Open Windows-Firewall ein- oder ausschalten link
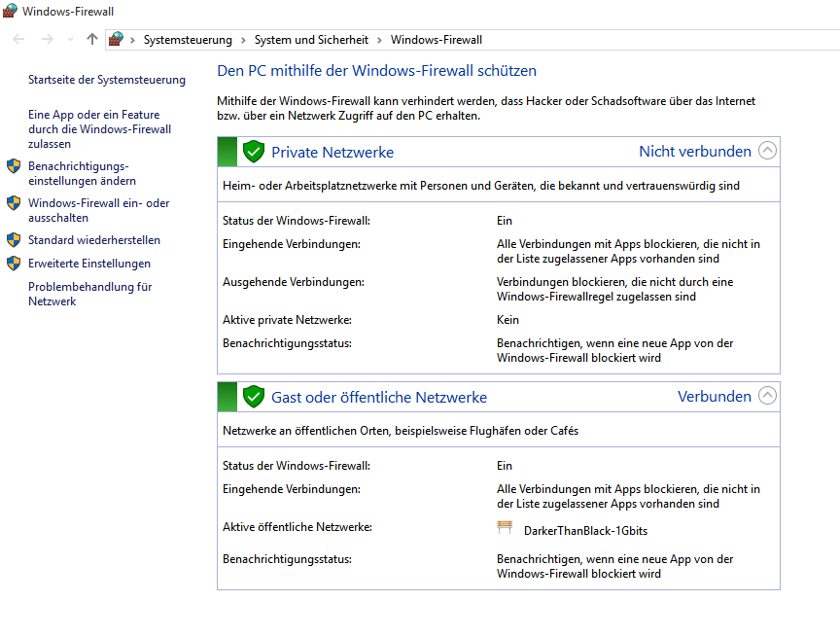The width and height of the screenshot is (840, 636). (x=98, y=210)
